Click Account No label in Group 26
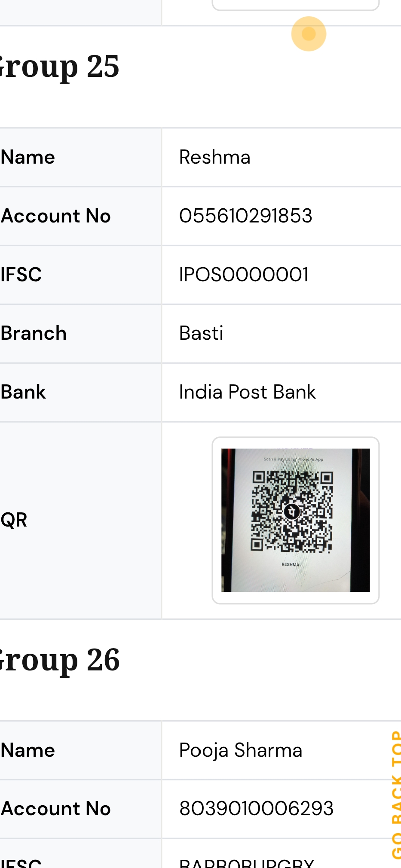Viewport: 401px width, 868px height. (x=56, y=809)
